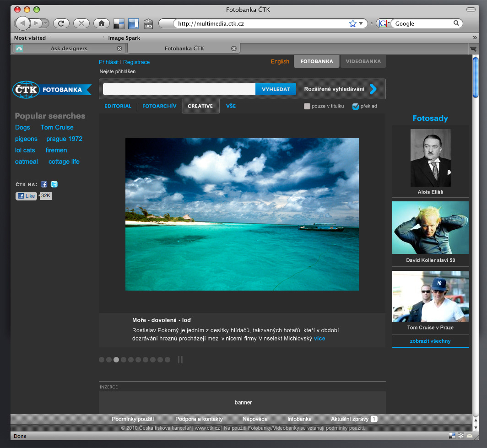
Task: Go to the browser home icon
Action: point(102,23)
